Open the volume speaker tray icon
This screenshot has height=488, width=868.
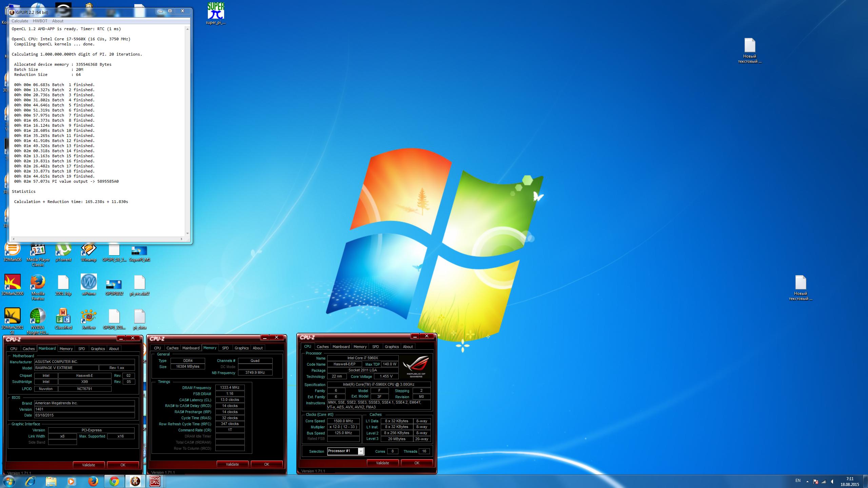832,482
